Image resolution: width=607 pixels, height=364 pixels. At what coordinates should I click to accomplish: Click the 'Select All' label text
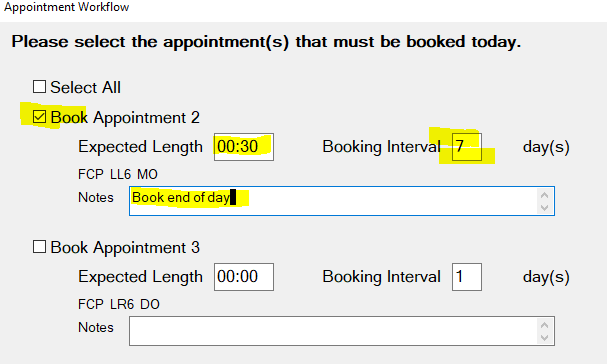(x=86, y=88)
